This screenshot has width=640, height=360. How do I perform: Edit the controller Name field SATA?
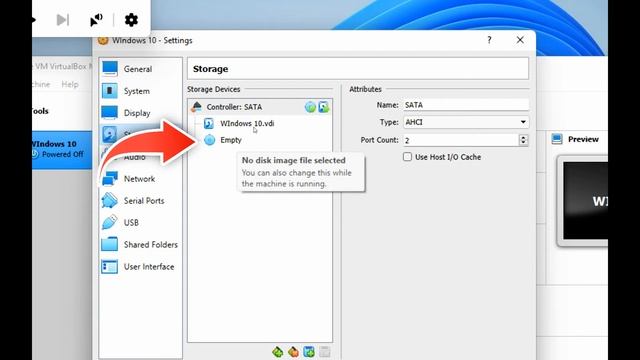(x=466, y=105)
